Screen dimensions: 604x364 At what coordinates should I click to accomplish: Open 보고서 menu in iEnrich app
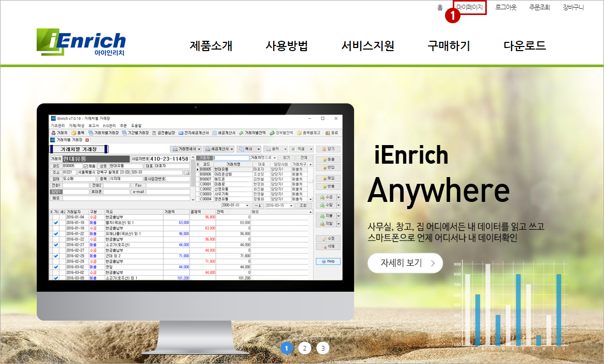[93, 126]
